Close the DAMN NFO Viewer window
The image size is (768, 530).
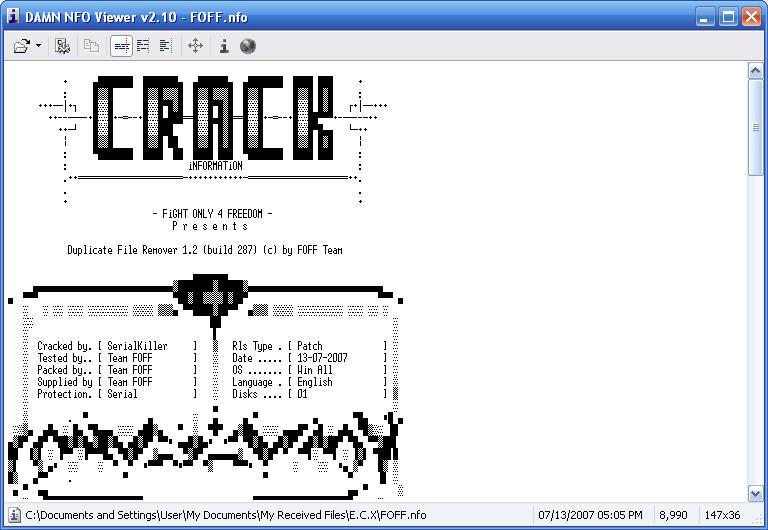click(x=751, y=17)
